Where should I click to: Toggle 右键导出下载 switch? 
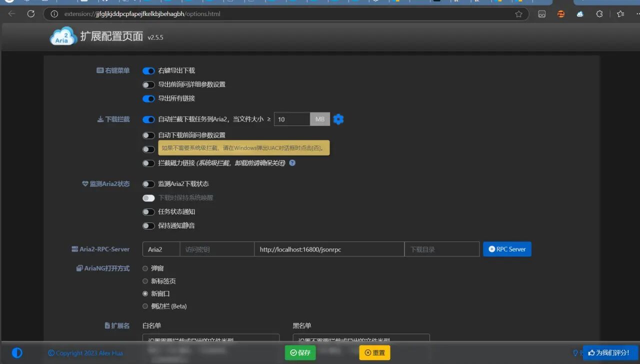(148, 71)
